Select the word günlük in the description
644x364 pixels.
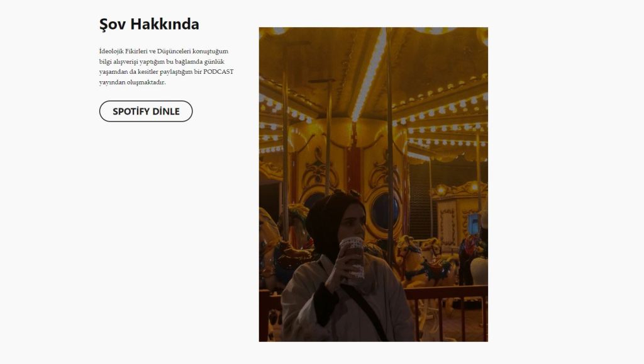tap(214, 62)
